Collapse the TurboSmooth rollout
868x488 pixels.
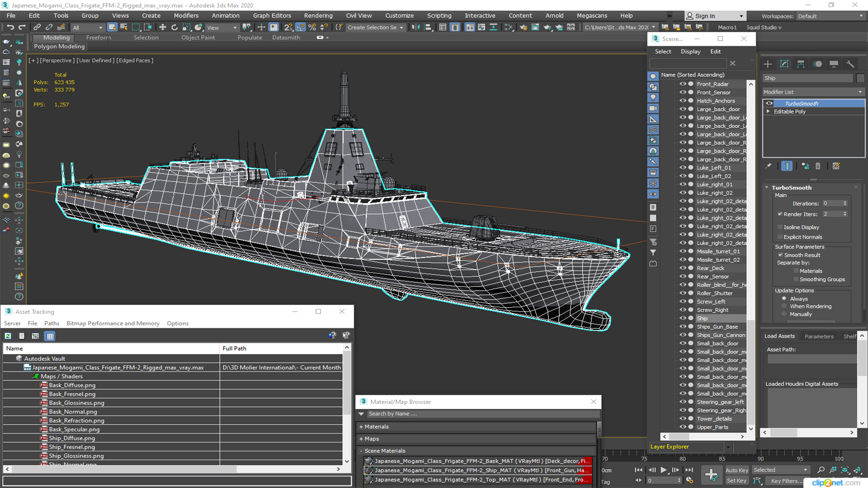tap(767, 188)
